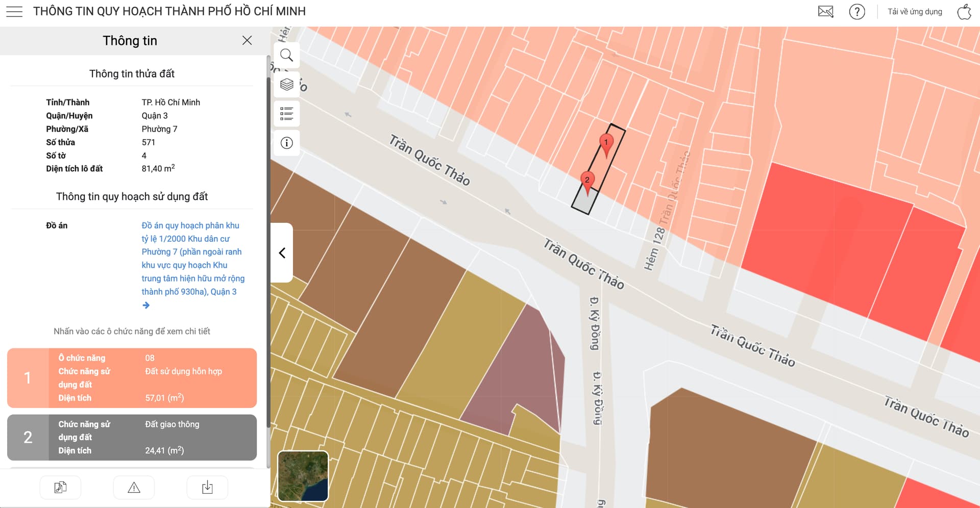Click the warning triangle button
Screen dimensions: 980x508
tap(134, 488)
